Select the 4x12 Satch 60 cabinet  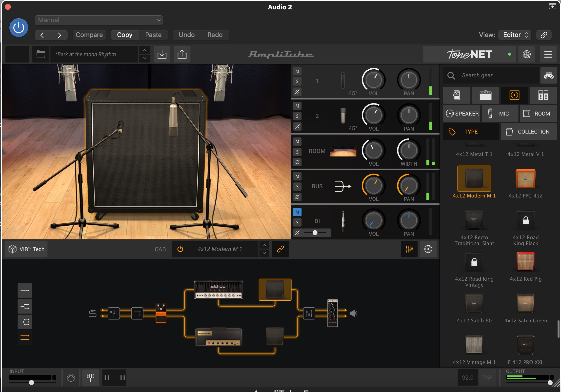click(474, 303)
